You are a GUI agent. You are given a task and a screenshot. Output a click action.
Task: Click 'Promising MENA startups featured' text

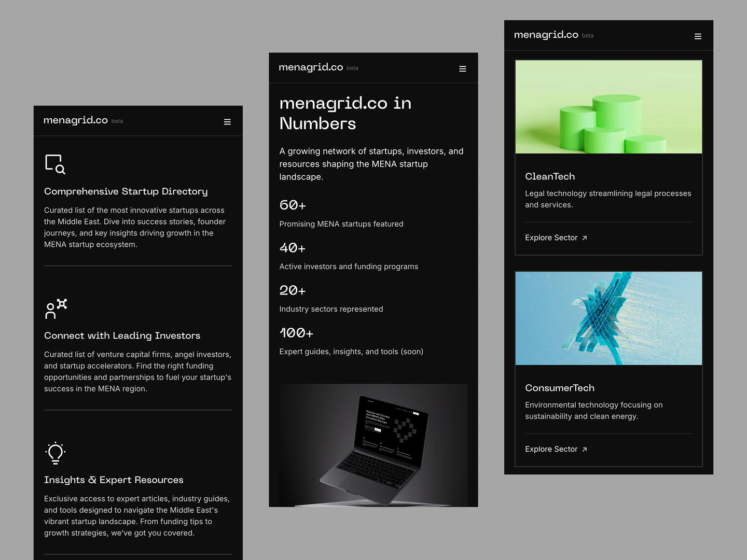click(x=341, y=224)
